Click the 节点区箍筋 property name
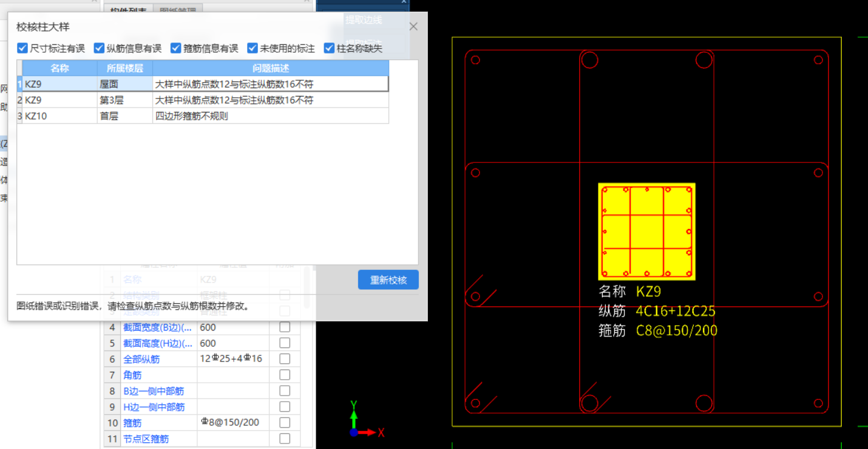The width and height of the screenshot is (868, 449). tap(146, 439)
